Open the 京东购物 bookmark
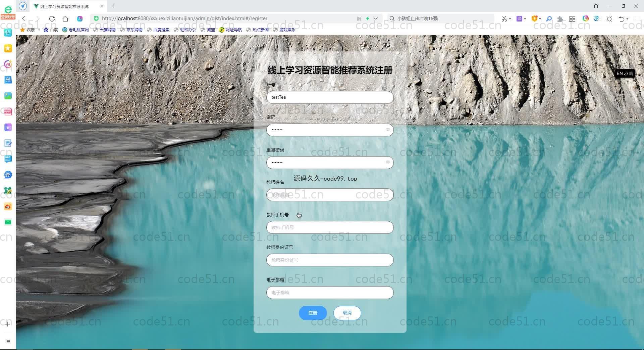 coord(131,30)
